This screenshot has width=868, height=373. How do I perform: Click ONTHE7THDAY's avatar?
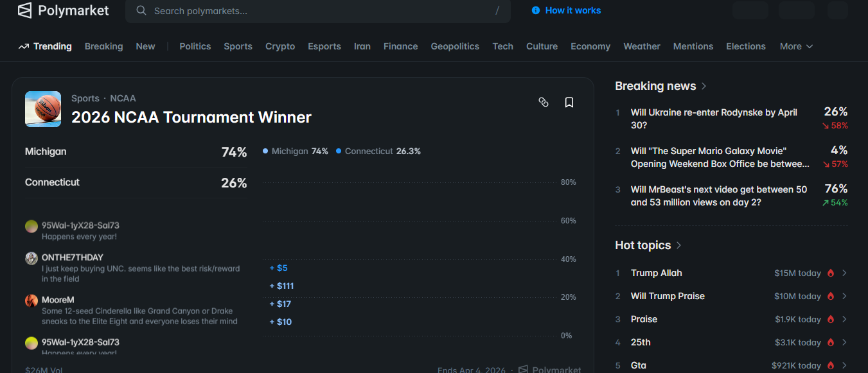coord(31,258)
